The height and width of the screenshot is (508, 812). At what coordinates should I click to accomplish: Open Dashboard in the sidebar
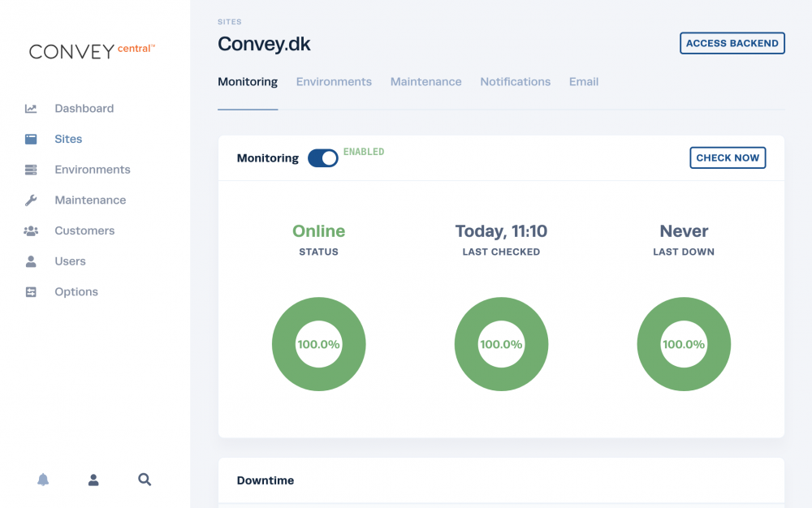coord(84,109)
